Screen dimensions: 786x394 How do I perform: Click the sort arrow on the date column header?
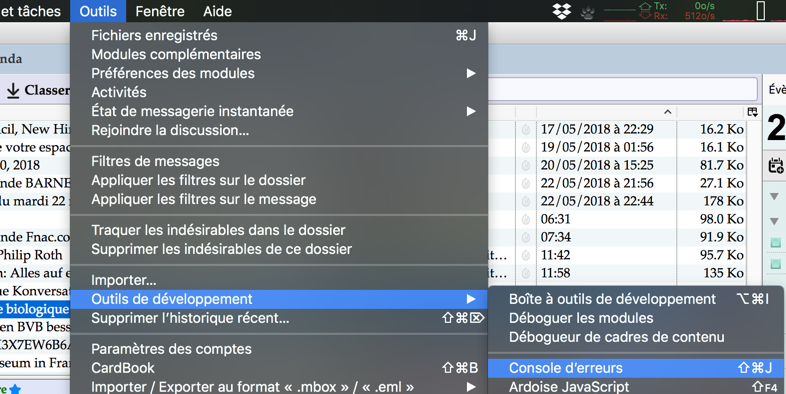tap(667, 112)
